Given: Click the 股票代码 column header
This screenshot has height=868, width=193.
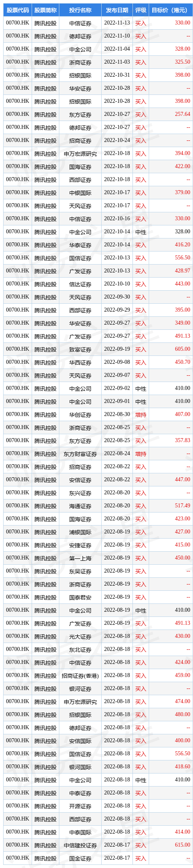Looking at the screenshot, I should pos(17,10).
